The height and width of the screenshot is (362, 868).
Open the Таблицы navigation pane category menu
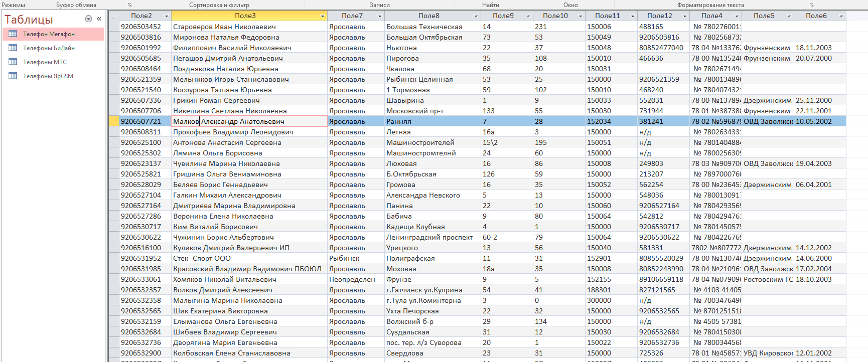tap(88, 19)
